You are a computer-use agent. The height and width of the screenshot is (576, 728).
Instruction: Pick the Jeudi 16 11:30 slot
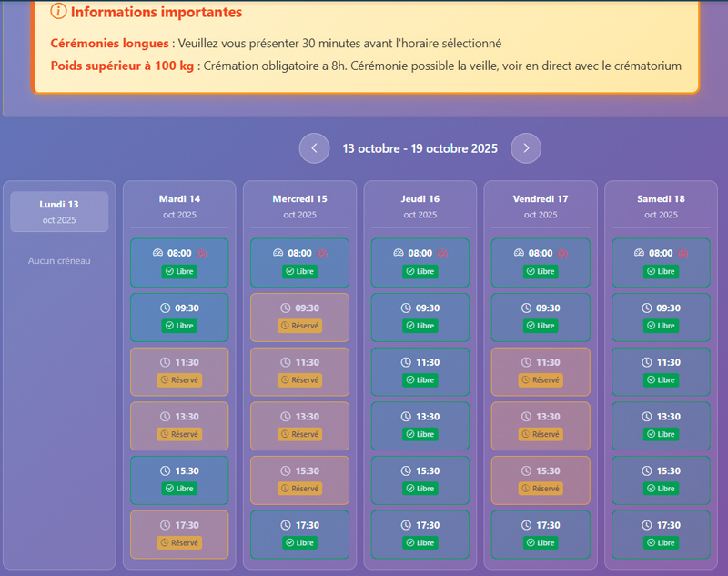(x=420, y=370)
